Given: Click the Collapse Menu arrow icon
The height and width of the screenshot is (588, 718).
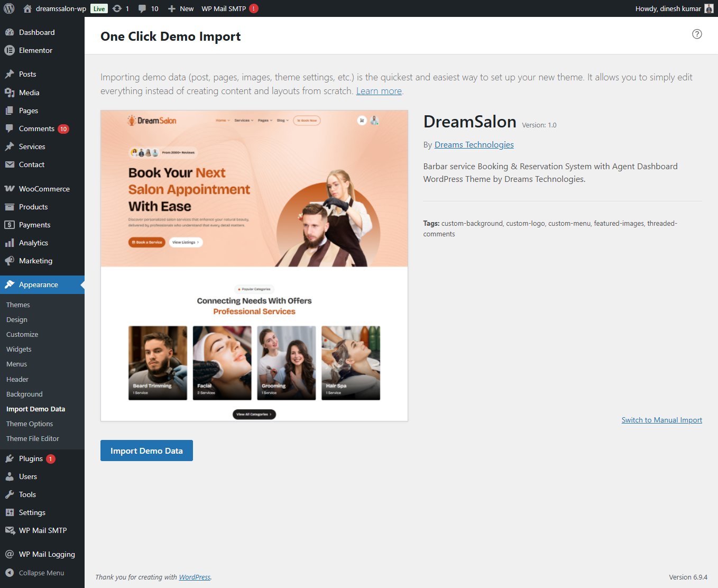Looking at the screenshot, I should click(10, 573).
